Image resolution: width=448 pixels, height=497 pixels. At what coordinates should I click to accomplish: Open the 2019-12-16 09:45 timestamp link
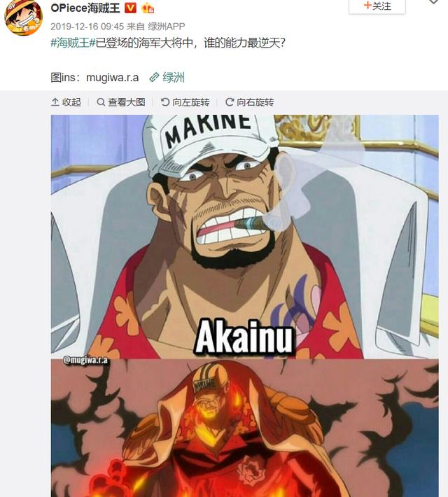[87, 27]
